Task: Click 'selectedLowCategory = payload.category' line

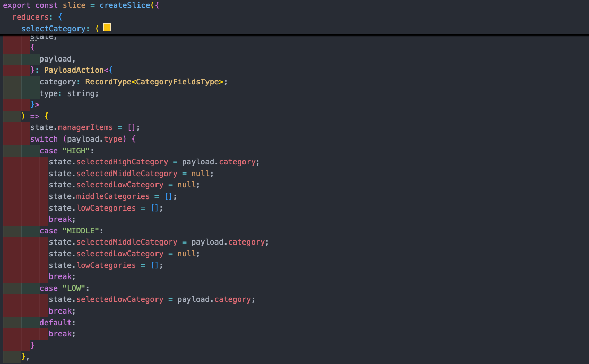Action: pyautogui.click(x=152, y=300)
